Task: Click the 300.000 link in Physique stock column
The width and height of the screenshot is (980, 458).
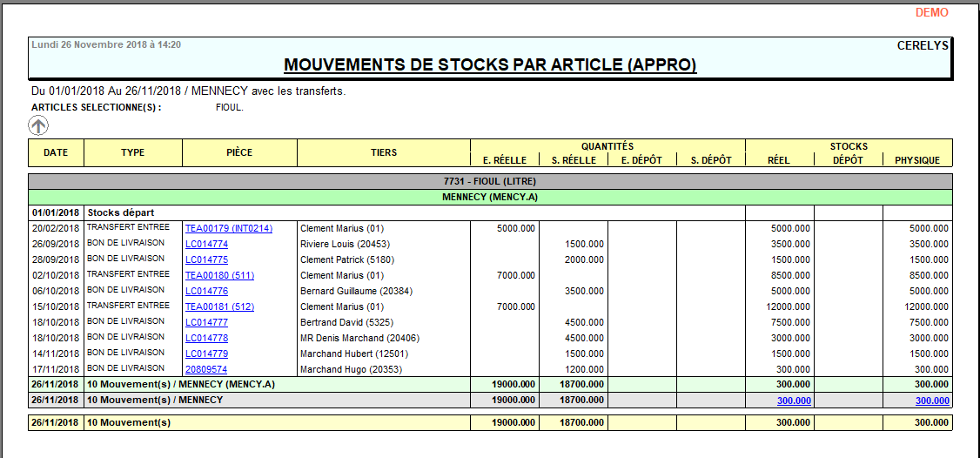Action: (x=932, y=401)
